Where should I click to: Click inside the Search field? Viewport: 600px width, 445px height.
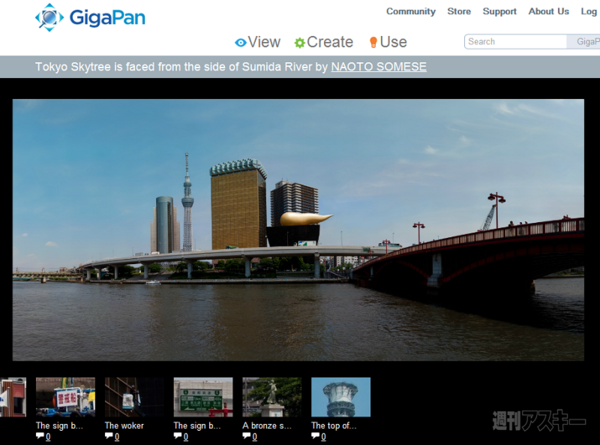point(516,42)
